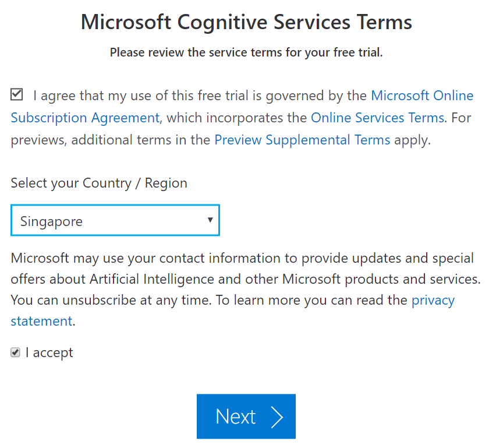Viewport: 489px width, 448px height.
Task: Open the "Microsoft Online" agreement link
Action: (x=421, y=96)
